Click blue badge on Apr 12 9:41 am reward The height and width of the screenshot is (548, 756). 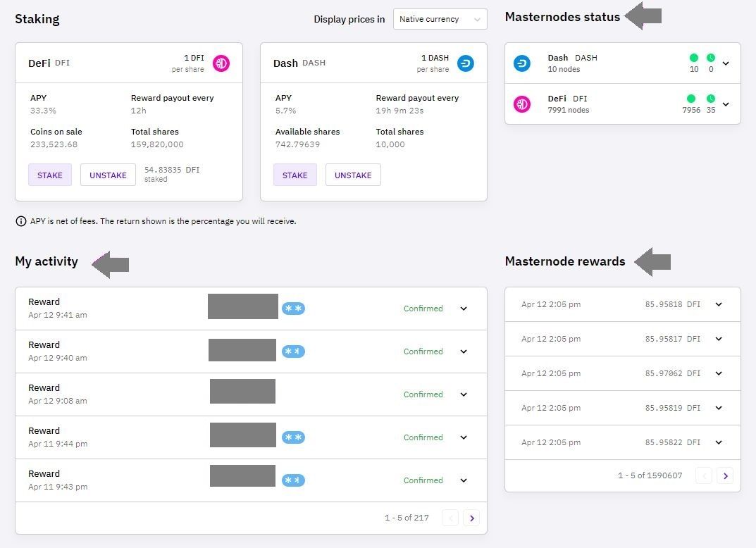(293, 309)
